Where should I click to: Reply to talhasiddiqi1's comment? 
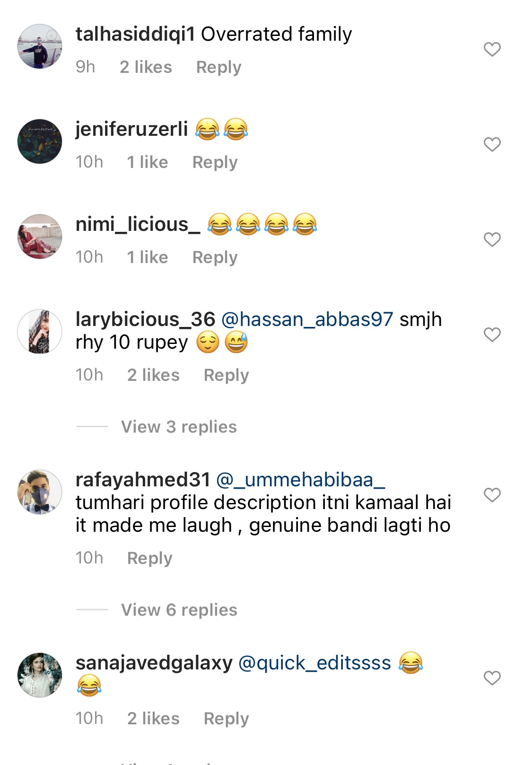point(218,67)
